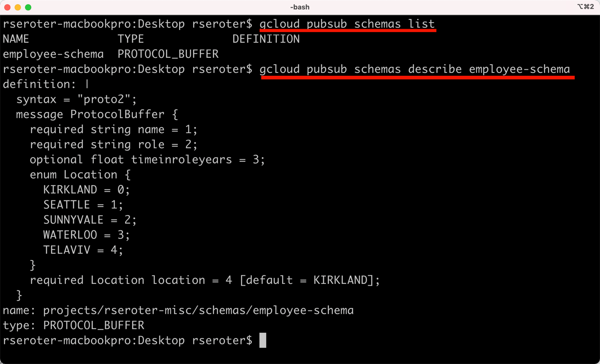
Task: Click the 'required string role = 2' line
Action: tap(113, 145)
